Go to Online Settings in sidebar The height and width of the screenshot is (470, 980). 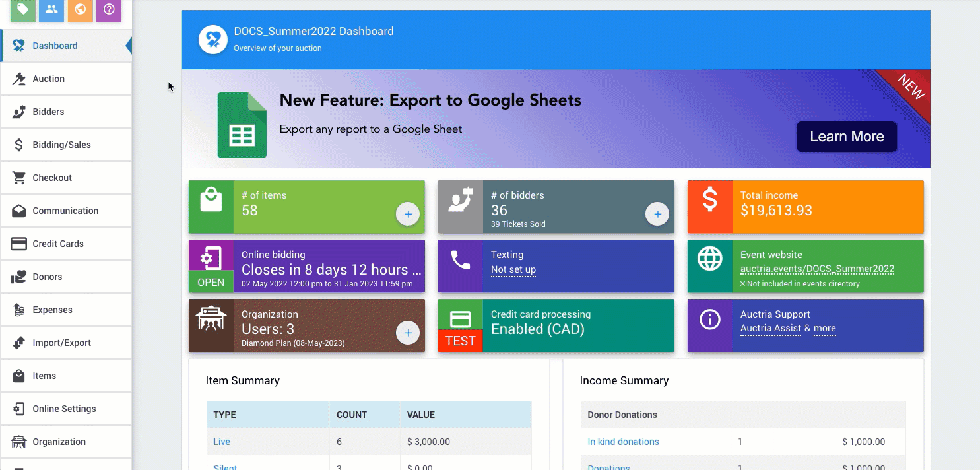click(x=64, y=409)
